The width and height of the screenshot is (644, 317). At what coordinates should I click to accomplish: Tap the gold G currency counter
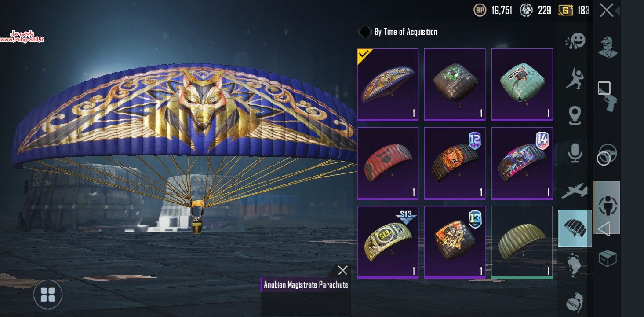pos(574,10)
